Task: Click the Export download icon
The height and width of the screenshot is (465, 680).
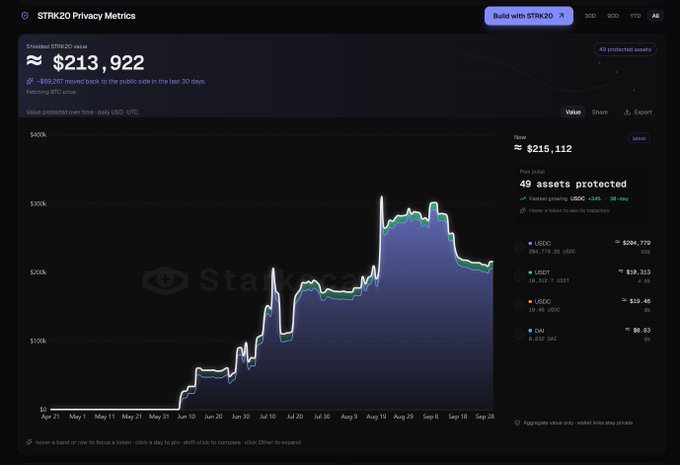Action: coord(627,112)
